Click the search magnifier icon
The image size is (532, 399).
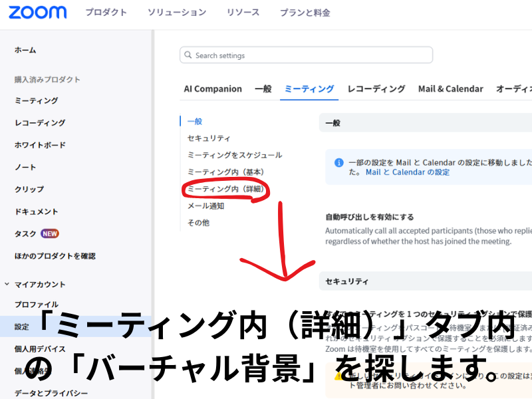click(x=188, y=55)
